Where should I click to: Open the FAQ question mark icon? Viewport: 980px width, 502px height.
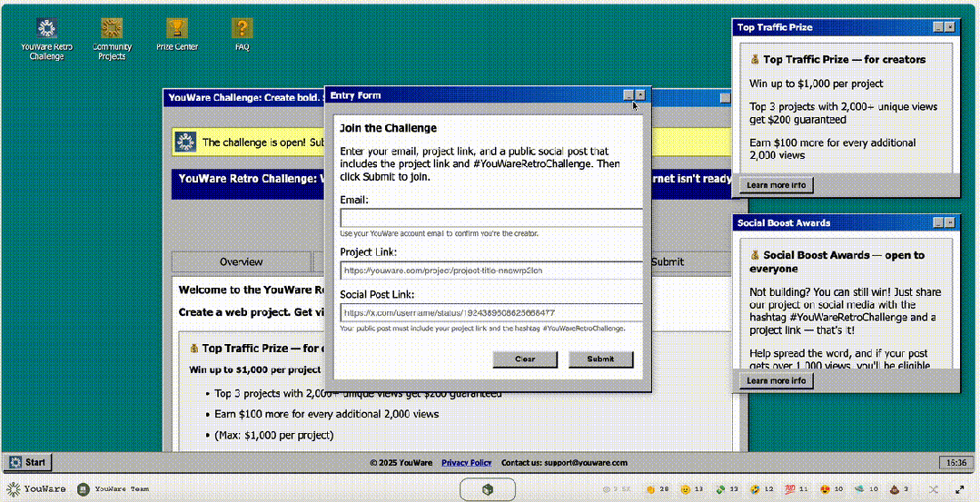(x=242, y=30)
